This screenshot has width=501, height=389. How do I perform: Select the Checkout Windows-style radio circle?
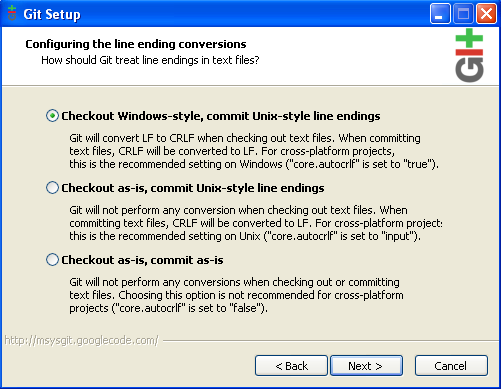coord(52,116)
